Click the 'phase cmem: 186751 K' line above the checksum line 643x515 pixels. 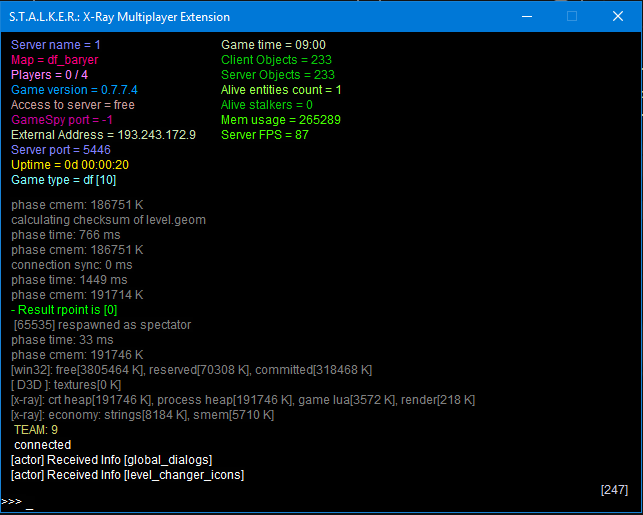pyautogui.click(x=77, y=205)
